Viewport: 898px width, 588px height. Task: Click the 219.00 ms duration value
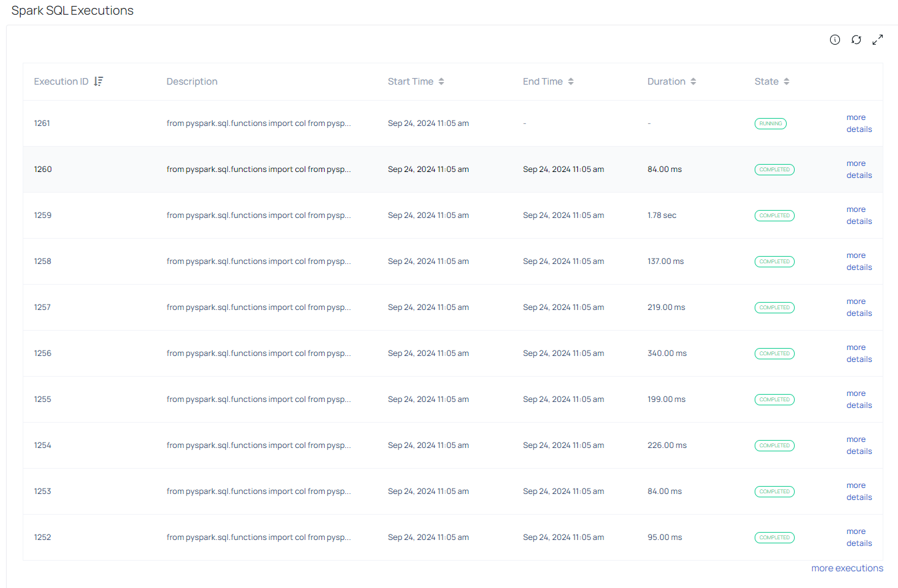667,307
